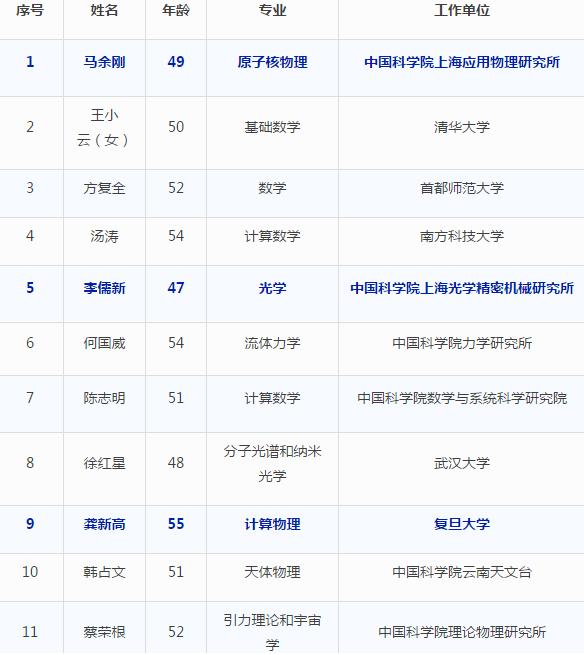Image resolution: width=584 pixels, height=655 pixels.
Task: Click the 工作单位 column header
Action: pos(462,10)
